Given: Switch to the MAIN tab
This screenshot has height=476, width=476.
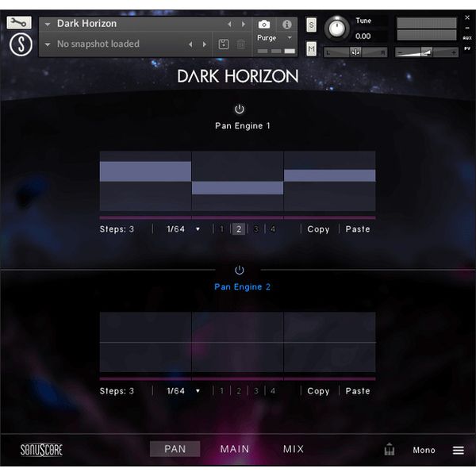Looking at the screenshot, I should pos(235,449).
